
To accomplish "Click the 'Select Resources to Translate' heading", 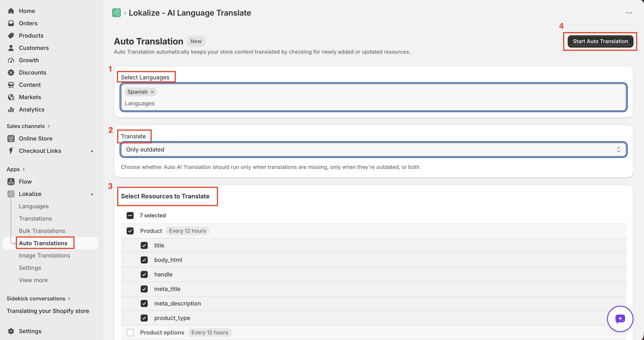I will pyautogui.click(x=165, y=196).
